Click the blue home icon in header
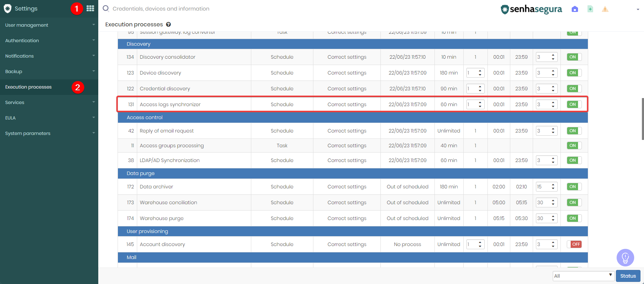The image size is (644, 284). (575, 9)
